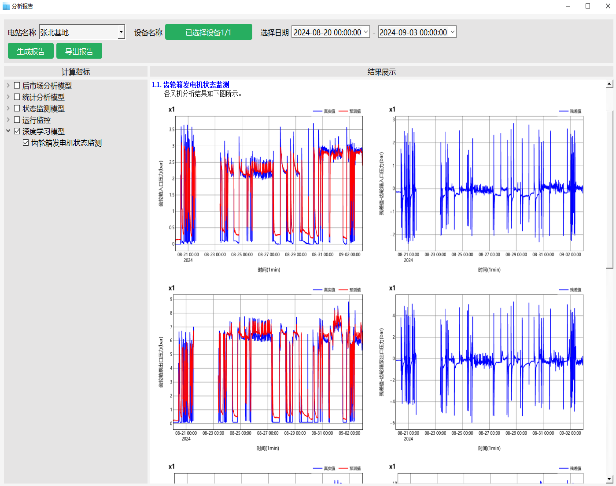
Task: Click the green 生成报告 button
Action: (30, 51)
